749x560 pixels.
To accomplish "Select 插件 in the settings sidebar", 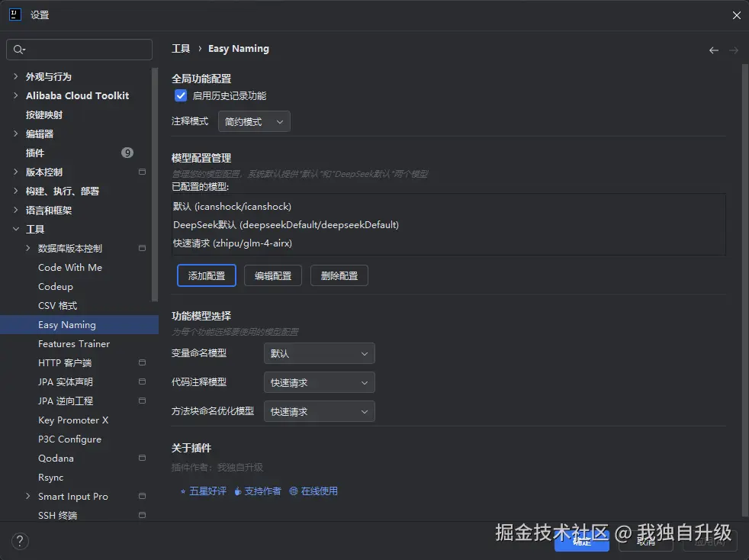I will (35, 153).
